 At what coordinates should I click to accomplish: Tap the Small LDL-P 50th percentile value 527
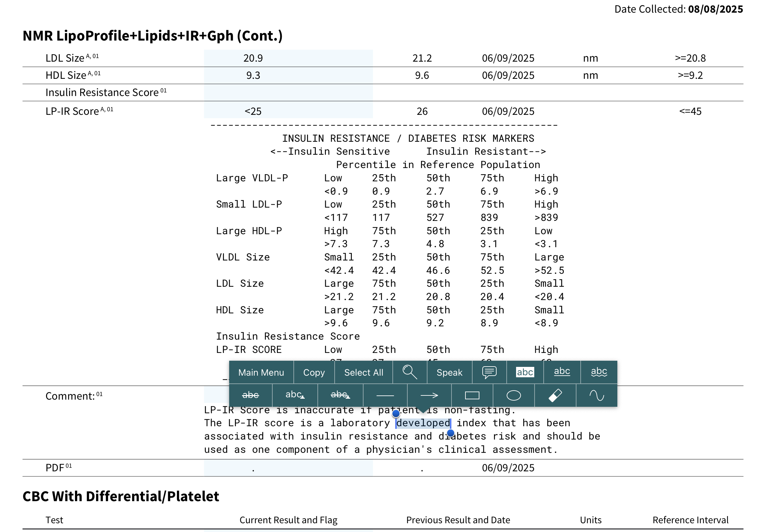[435, 218]
